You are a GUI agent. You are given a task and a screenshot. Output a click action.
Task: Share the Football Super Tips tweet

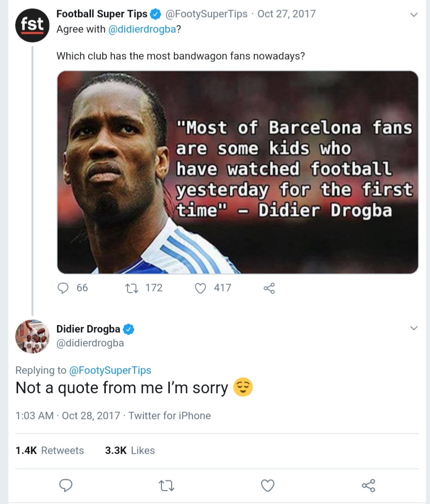pyautogui.click(x=269, y=288)
